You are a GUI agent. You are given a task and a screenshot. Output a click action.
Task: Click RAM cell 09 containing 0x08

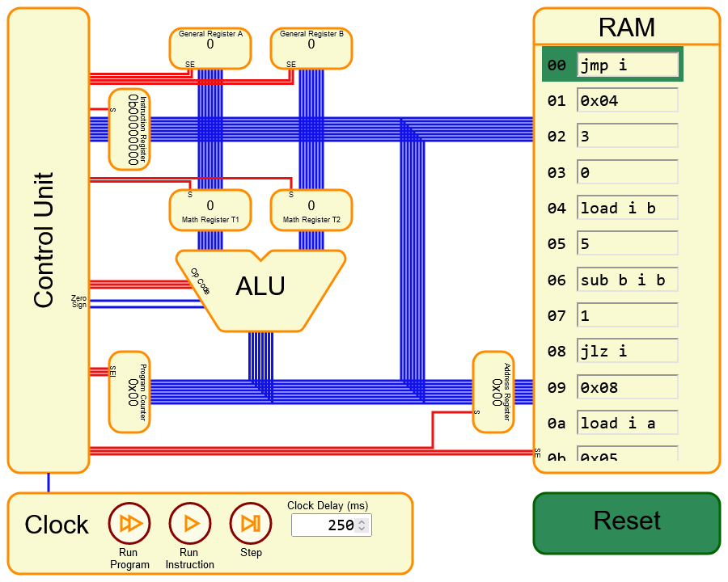coord(627,387)
